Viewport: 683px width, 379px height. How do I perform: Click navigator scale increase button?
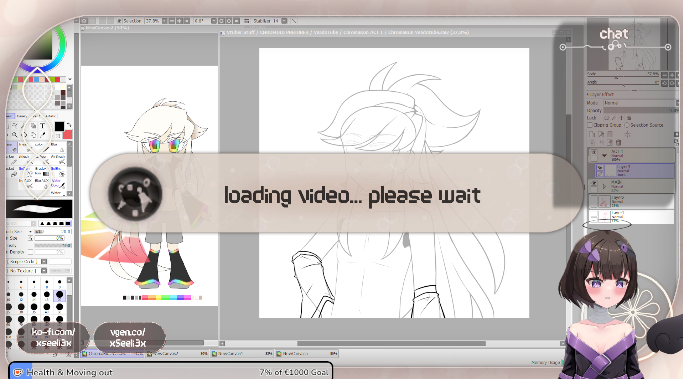coord(672,74)
